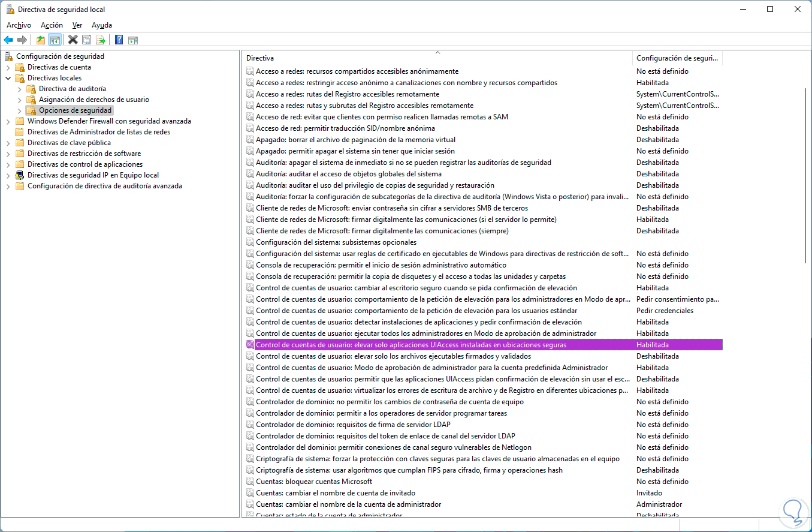Screen dimensions: 812x532
Task: Sort by Configuración de seguridad column header
Action: [677, 58]
